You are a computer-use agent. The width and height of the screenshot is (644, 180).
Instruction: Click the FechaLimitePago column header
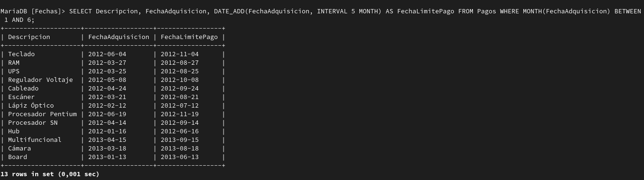[x=189, y=37]
